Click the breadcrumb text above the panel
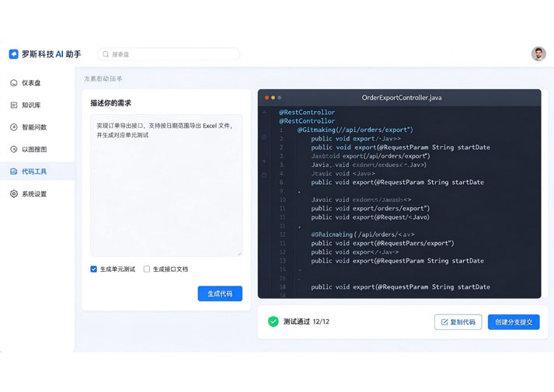The width and height of the screenshot is (554, 392). click(x=103, y=78)
